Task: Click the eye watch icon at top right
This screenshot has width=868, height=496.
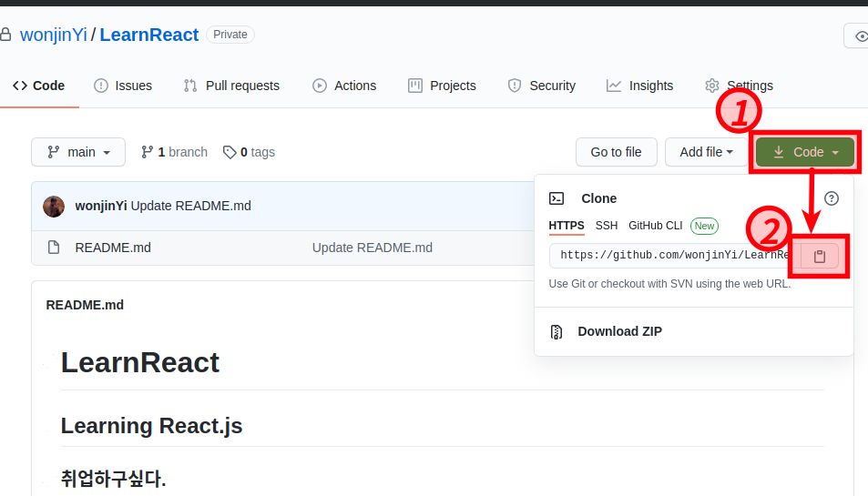Action: tap(861, 36)
